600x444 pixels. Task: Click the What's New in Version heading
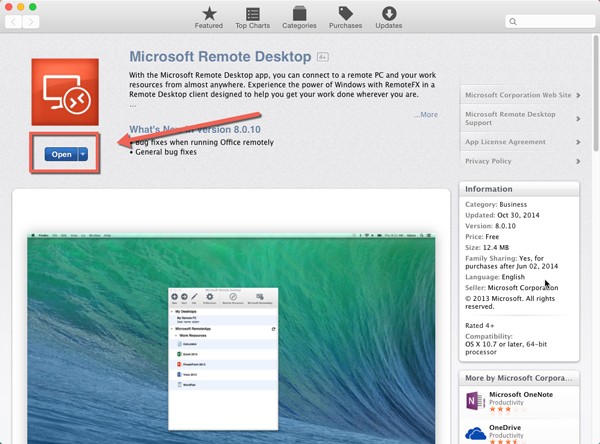click(195, 129)
